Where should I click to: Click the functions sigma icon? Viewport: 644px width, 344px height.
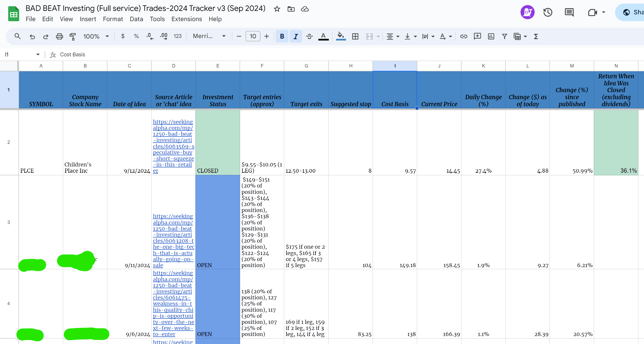[x=536, y=36]
